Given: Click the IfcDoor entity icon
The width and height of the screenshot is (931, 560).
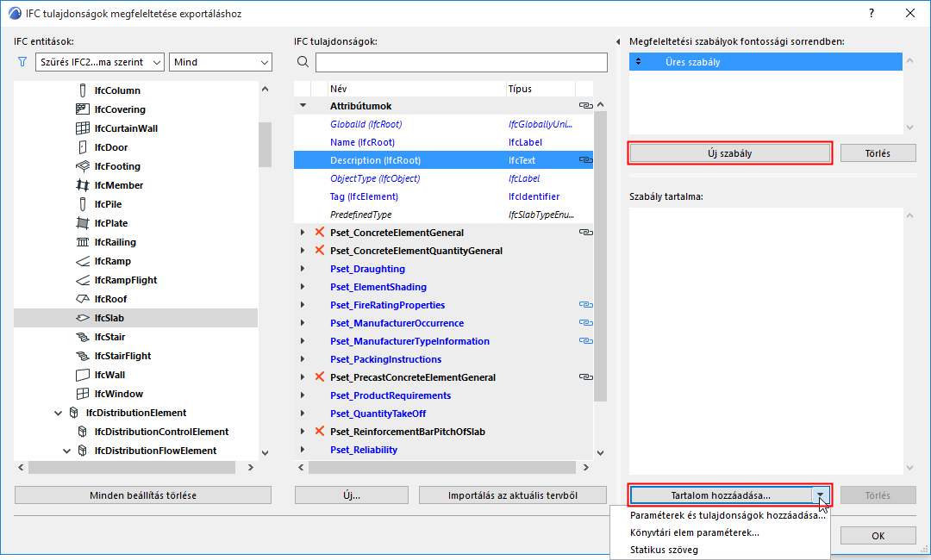Looking at the screenshot, I should tap(83, 147).
